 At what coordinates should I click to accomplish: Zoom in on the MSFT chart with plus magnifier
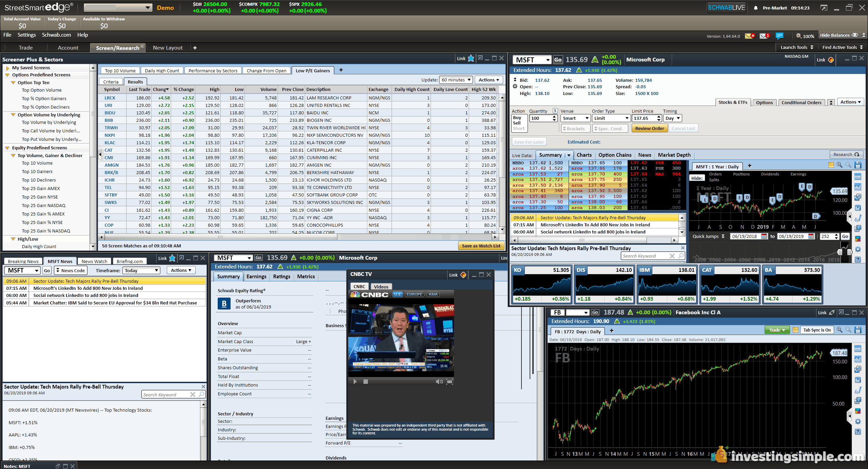(x=840, y=165)
